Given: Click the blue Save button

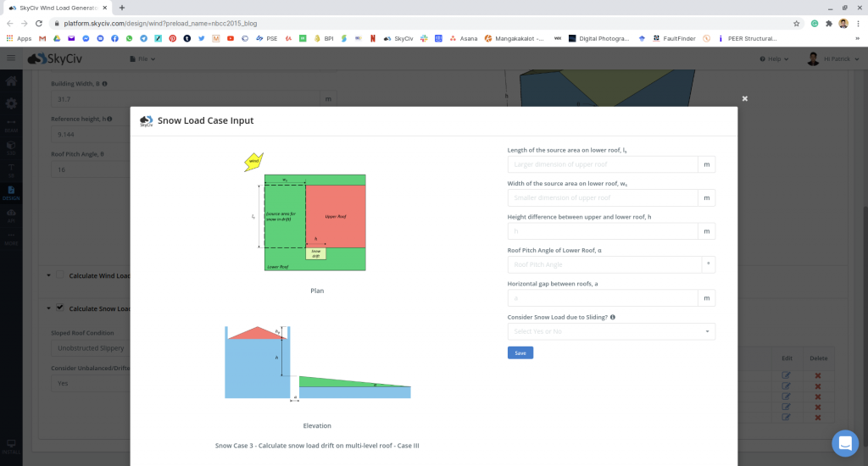Looking at the screenshot, I should pos(520,352).
